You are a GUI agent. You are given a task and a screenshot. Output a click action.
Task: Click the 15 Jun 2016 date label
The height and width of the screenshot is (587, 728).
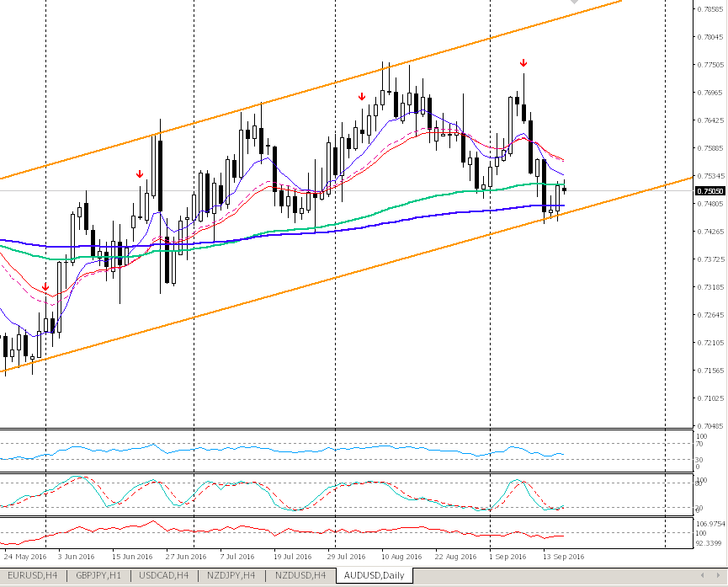click(132, 557)
